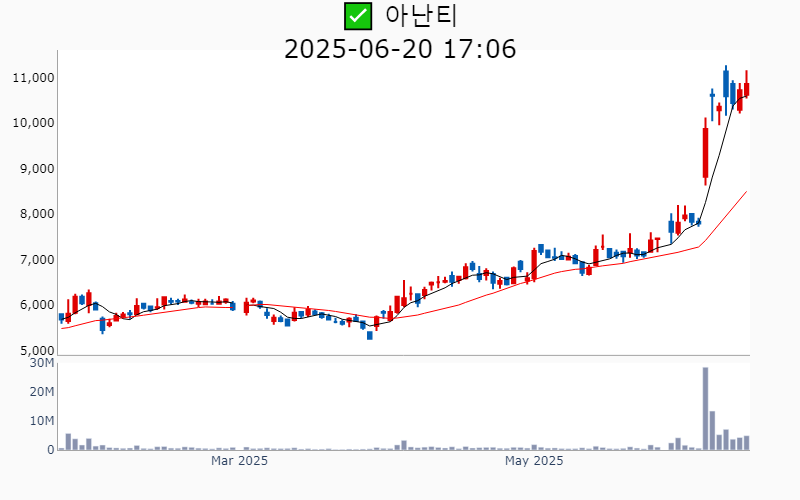Image resolution: width=800 pixels, height=500 pixels.
Task: Click the 7,000 price axis label
Action: (37, 260)
